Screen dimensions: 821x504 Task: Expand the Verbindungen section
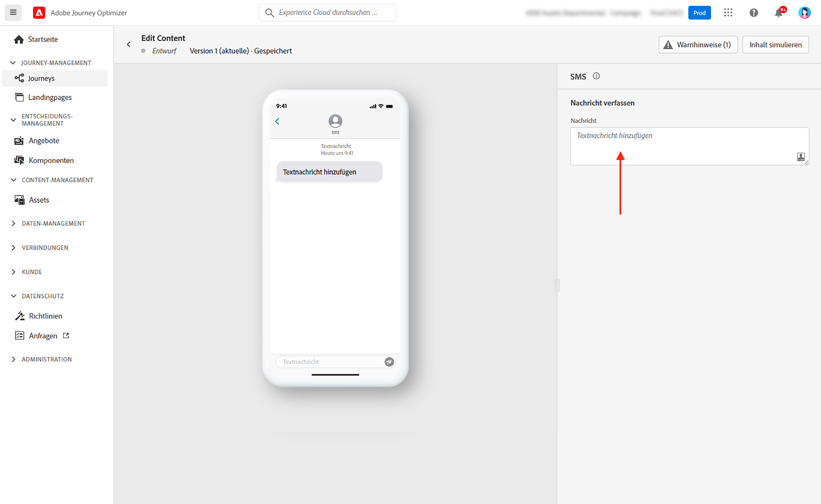tap(13, 248)
